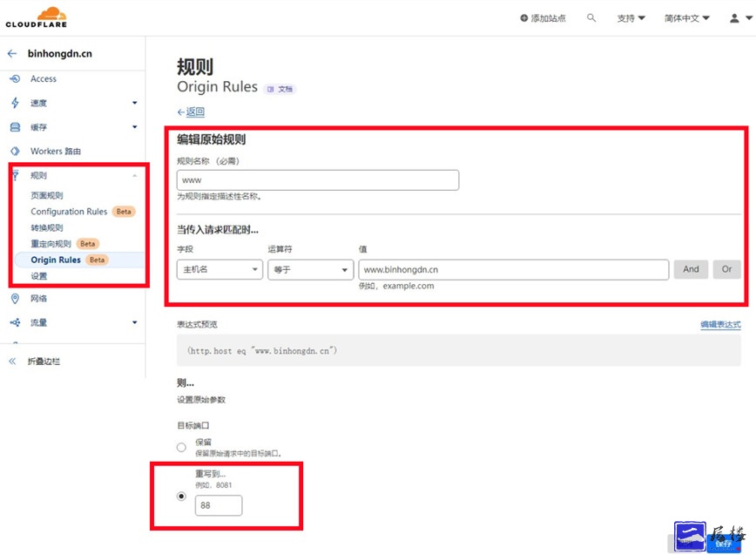Open the 主机名 field dropdown

click(x=219, y=269)
